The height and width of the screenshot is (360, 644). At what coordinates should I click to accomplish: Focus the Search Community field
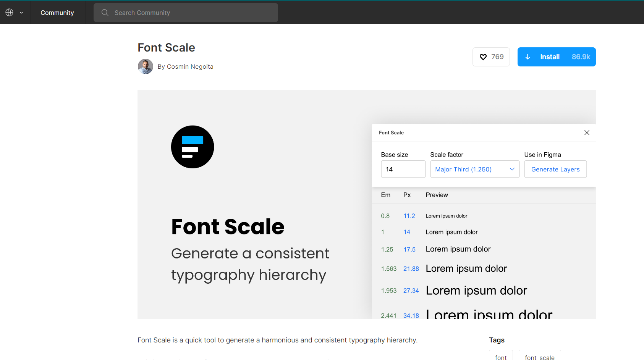coord(186,13)
